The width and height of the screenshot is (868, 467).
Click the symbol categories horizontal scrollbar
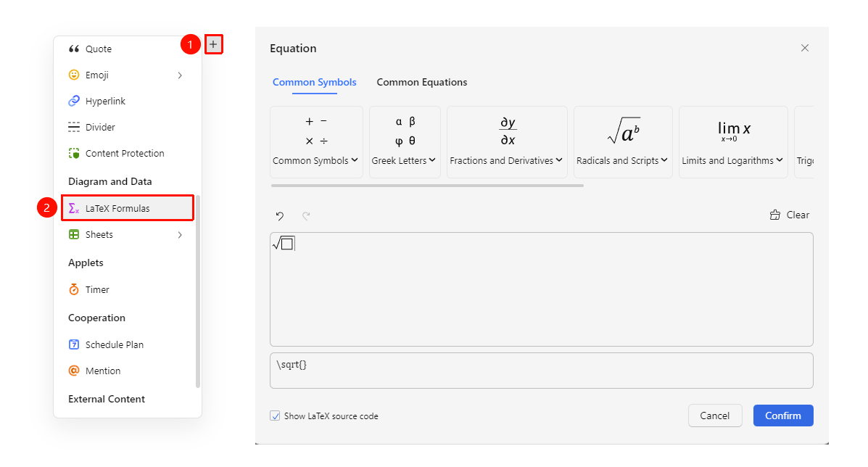pos(427,186)
